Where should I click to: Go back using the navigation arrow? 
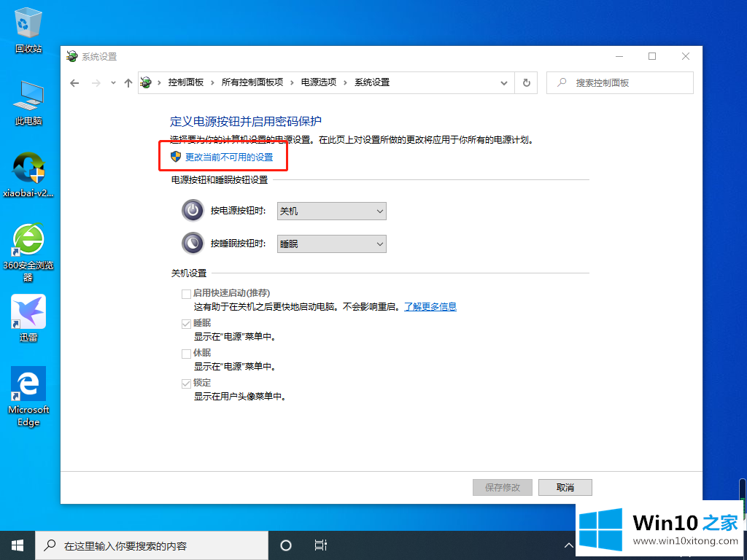(74, 83)
